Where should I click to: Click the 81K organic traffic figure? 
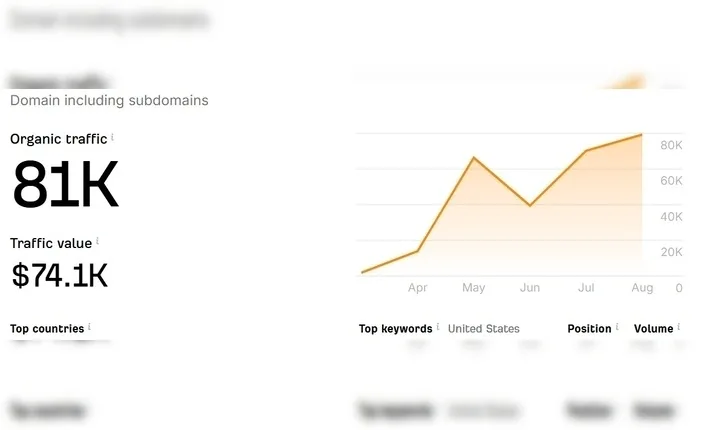[65, 184]
